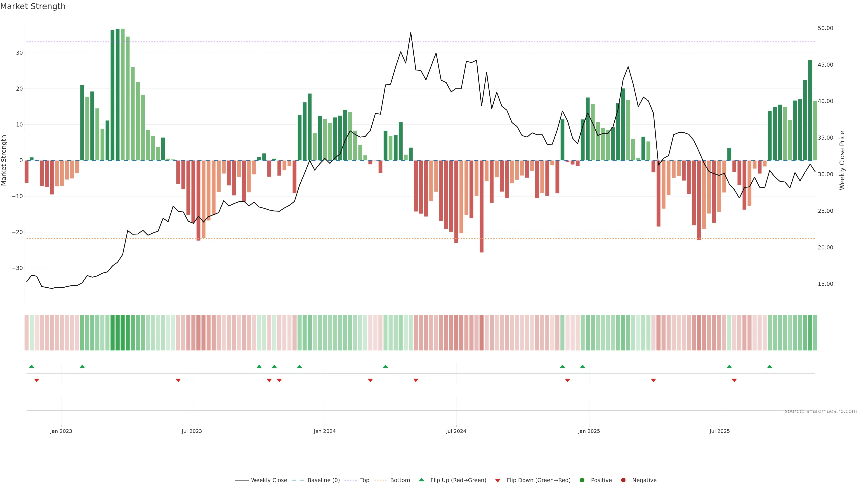Click the weekly close price peak point
This screenshot has height=488, width=868.
click(411, 33)
